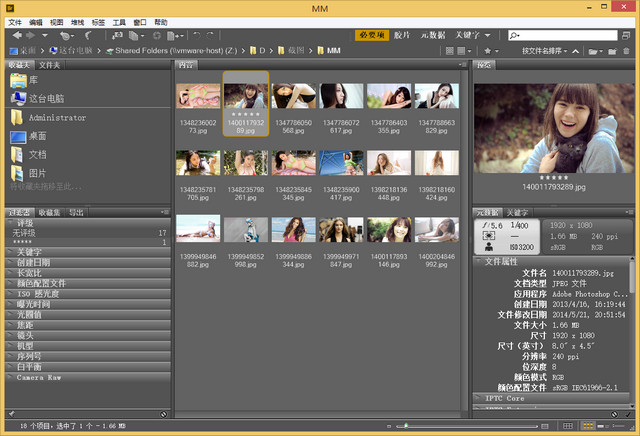640x436 pixels.
Task: Switch to the 关键字 tab in metadata panel
Action: tap(518, 213)
